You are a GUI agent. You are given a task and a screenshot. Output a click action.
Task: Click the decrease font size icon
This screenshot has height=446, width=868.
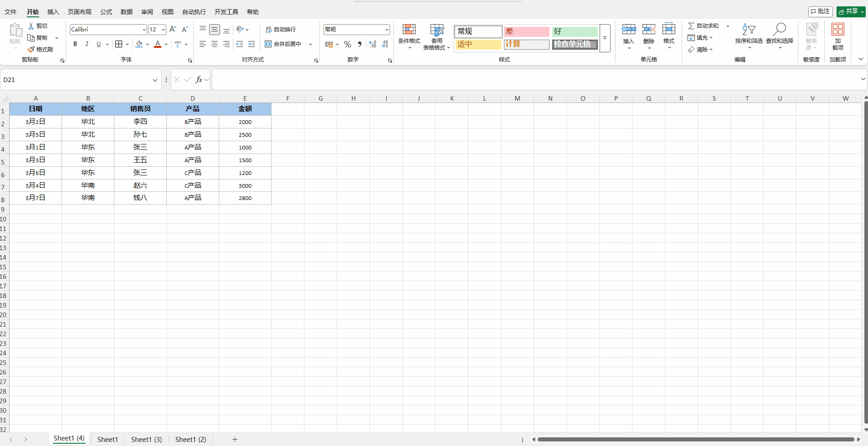pos(185,30)
